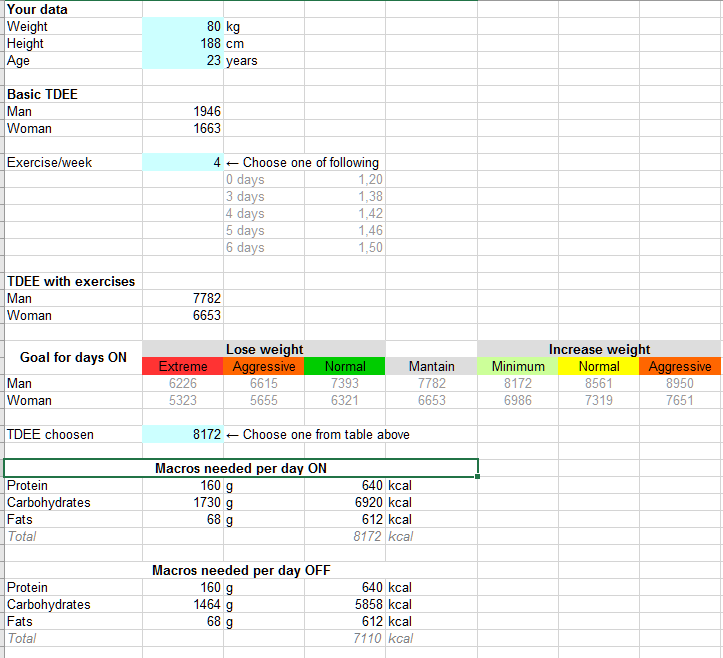Select the 1,50 multiplier for 6 days
Viewport: 723px width, 658px height.
345,248
